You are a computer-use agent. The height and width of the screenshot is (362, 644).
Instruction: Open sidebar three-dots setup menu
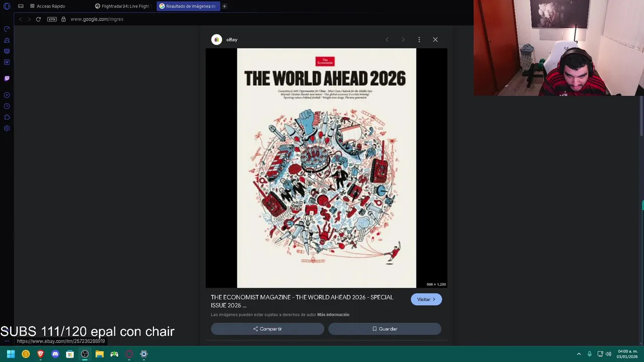point(7,341)
